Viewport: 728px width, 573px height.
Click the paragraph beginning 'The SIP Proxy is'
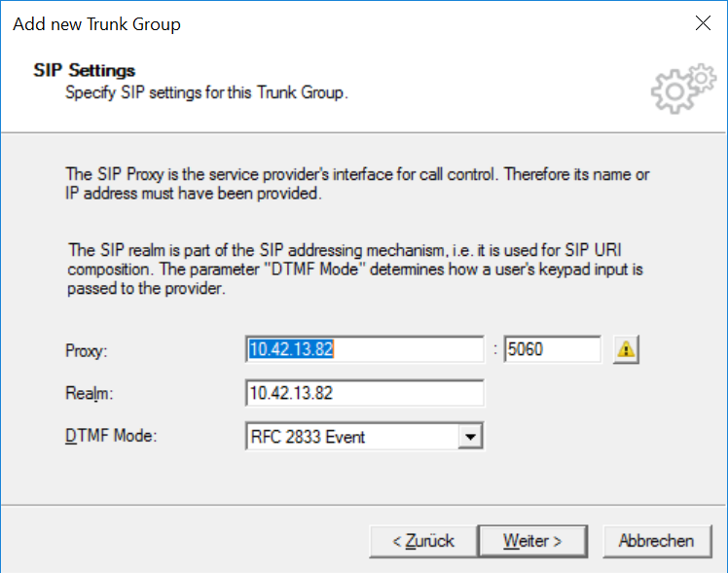357,184
